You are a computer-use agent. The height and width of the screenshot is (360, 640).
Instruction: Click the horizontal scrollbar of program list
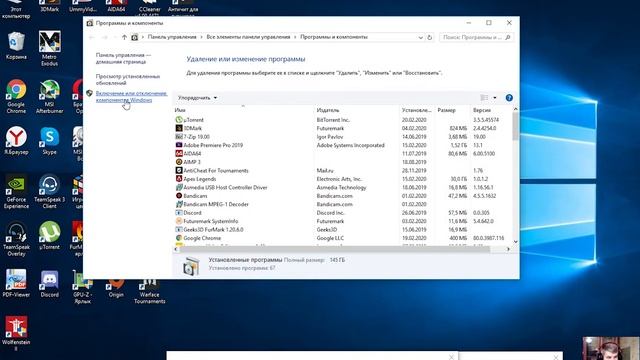click(x=335, y=249)
